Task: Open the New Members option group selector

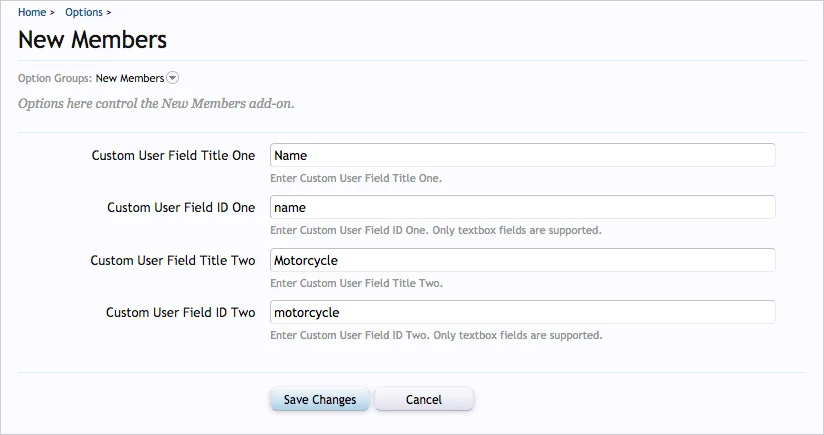Action: pos(130,78)
